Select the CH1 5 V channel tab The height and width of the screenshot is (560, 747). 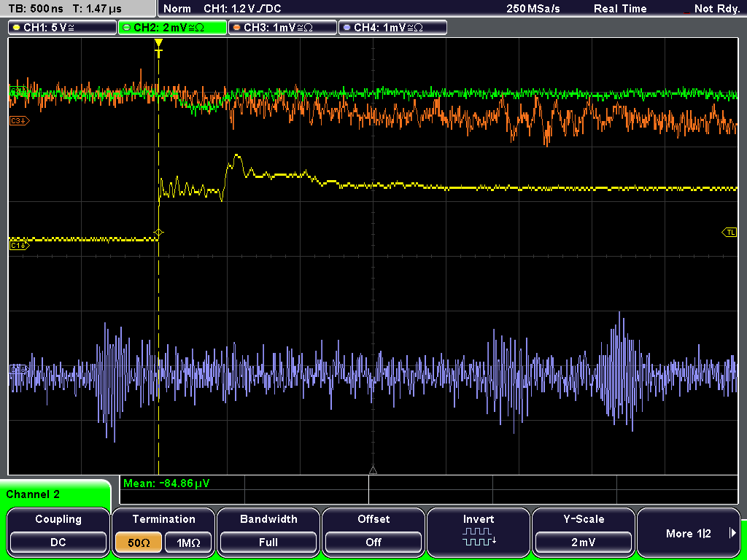(63, 27)
